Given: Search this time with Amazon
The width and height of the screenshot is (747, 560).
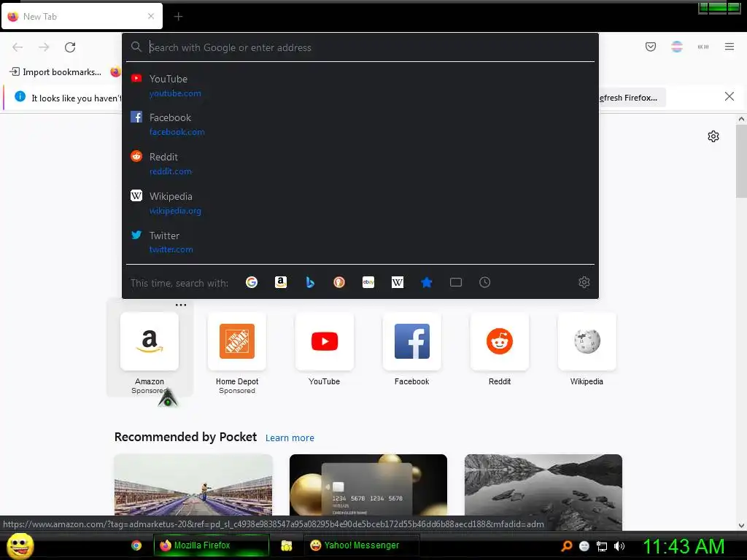Looking at the screenshot, I should click(281, 282).
